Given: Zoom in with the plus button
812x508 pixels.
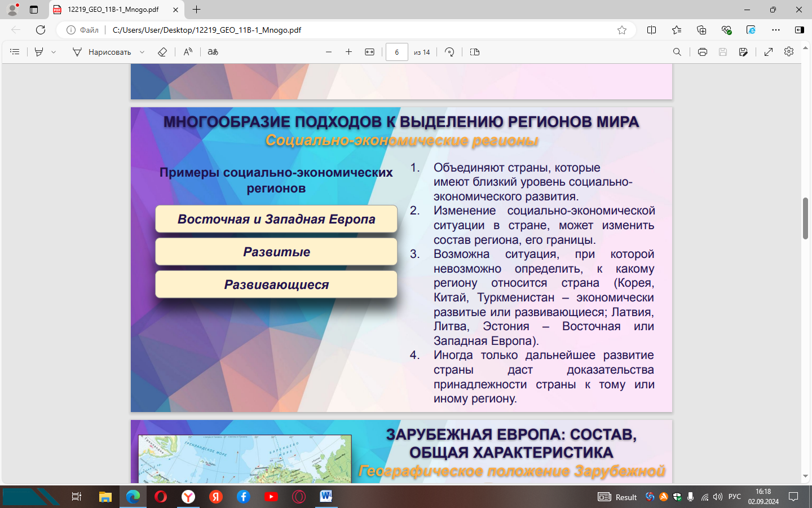Looking at the screenshot, I should click(x=349, y=52).
